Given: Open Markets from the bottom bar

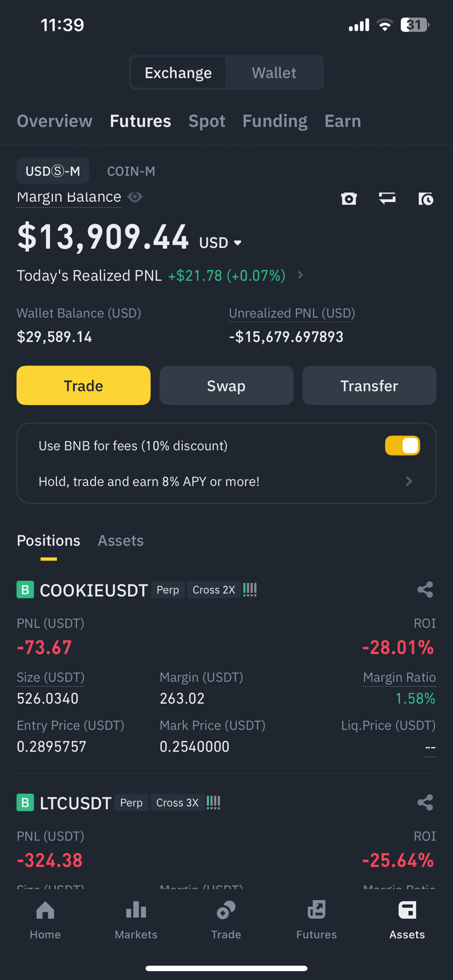Looking at the screenshot, I should click(136, 920).
